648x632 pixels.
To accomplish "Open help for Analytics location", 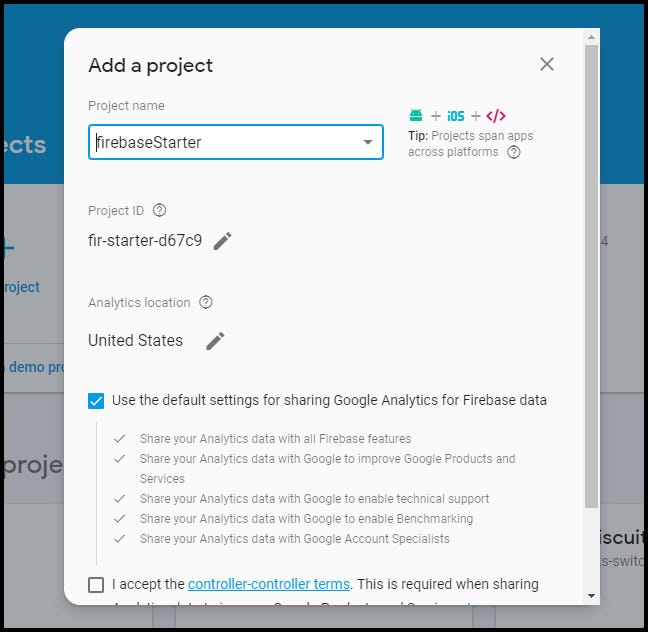I will coord(206,303).
